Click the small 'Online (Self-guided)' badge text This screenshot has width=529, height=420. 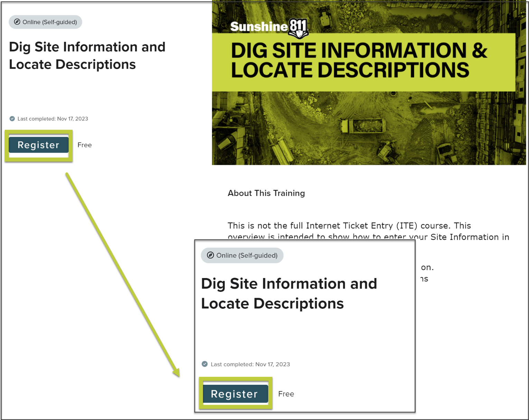(50, 22)
